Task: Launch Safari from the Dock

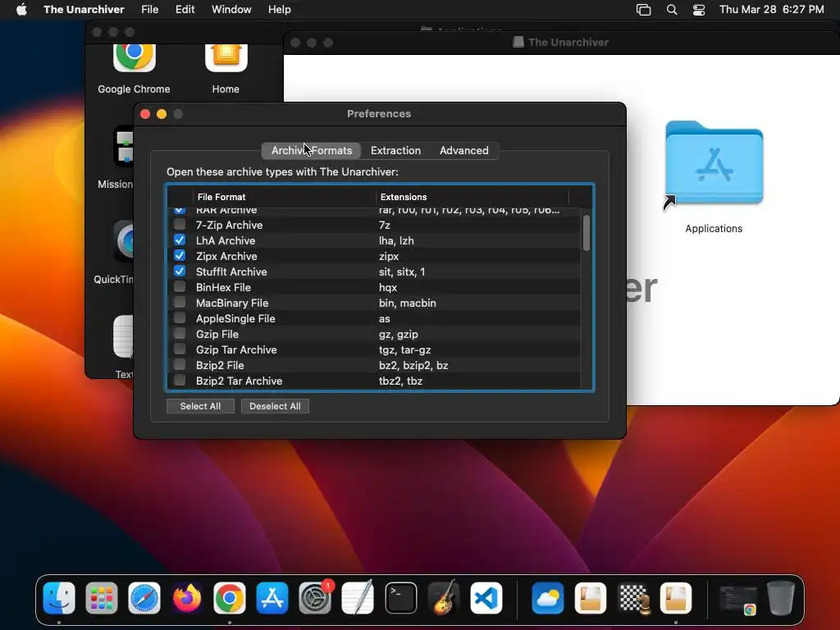Action: coord(144,597)
